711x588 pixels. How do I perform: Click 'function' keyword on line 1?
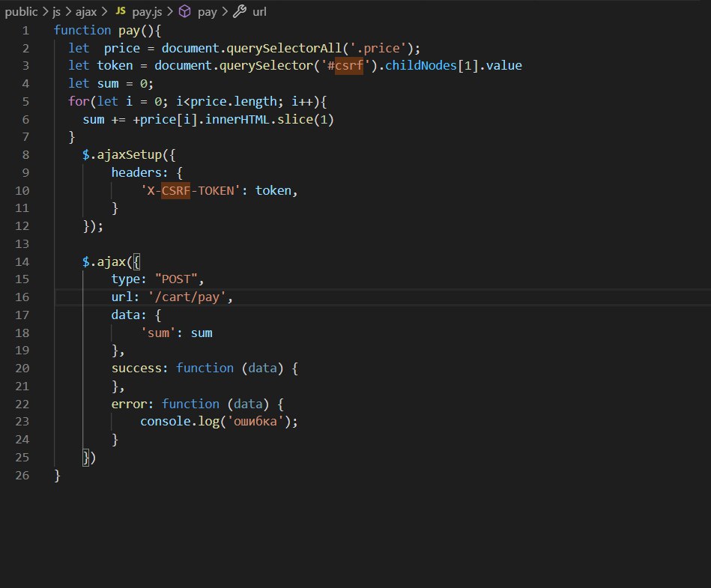82,31
